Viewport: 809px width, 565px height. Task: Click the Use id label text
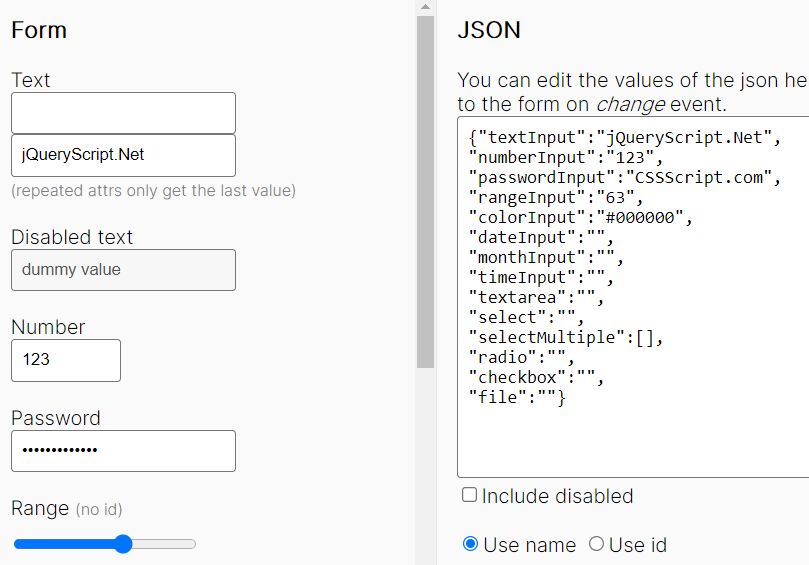638,545
